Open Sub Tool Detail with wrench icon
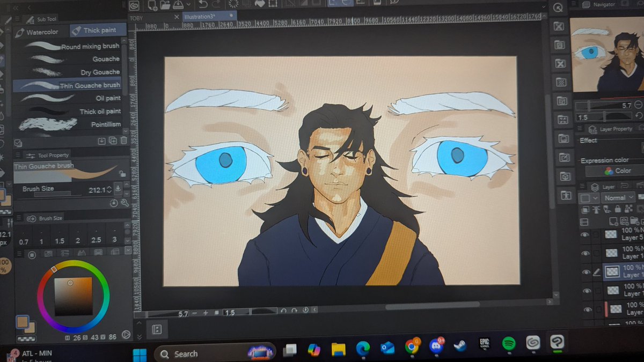644x362 pixels. click(x=124, y=203)
